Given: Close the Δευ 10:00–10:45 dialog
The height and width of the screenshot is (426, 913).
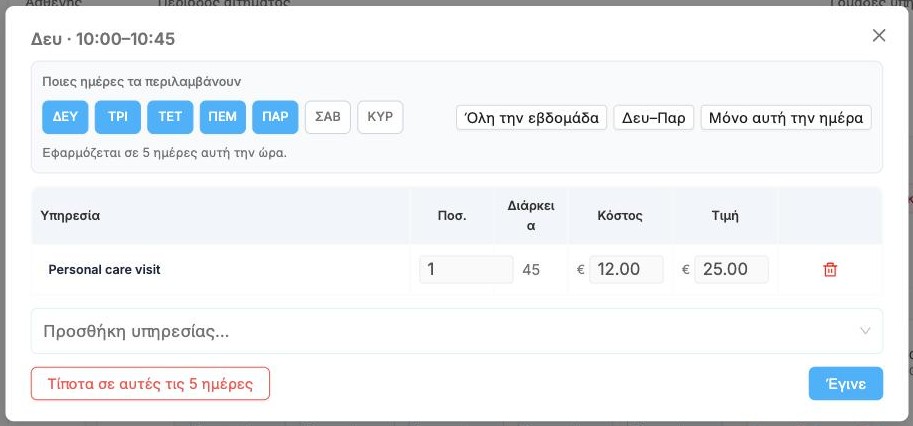Looking at the screenshot, I should point(879,36).
